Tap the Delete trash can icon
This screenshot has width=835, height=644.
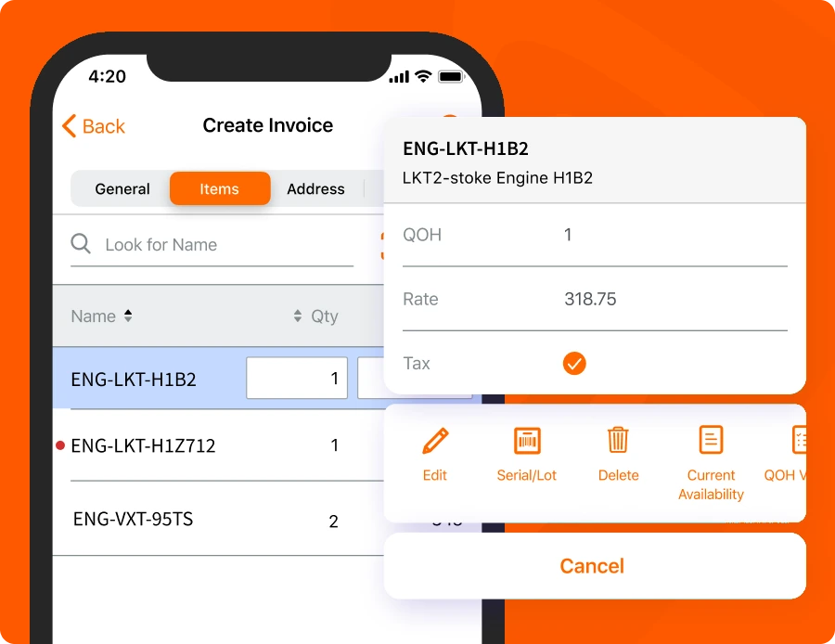tap(618, 440)
